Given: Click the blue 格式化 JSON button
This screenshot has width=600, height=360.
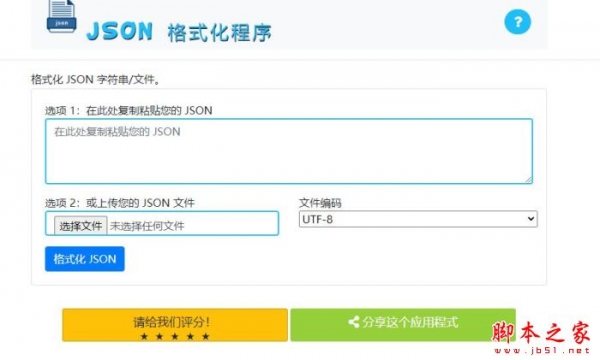Looking at the screenshot, I should pos(85,259).
